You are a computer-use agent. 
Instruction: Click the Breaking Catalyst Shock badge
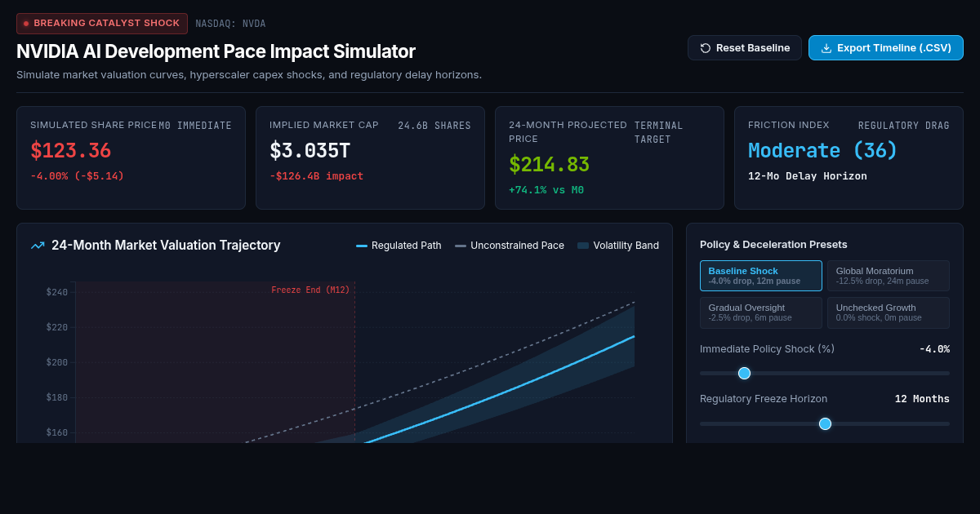(102, 24)
